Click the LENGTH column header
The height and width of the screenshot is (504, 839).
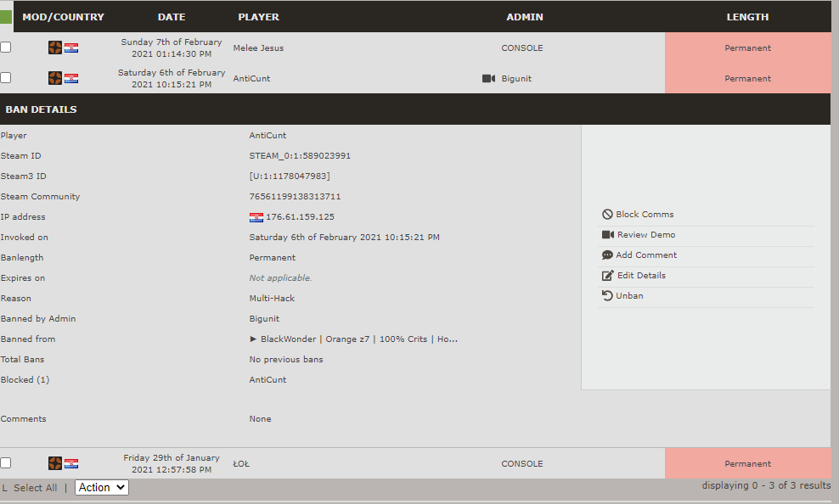click(x=747, y=17)
